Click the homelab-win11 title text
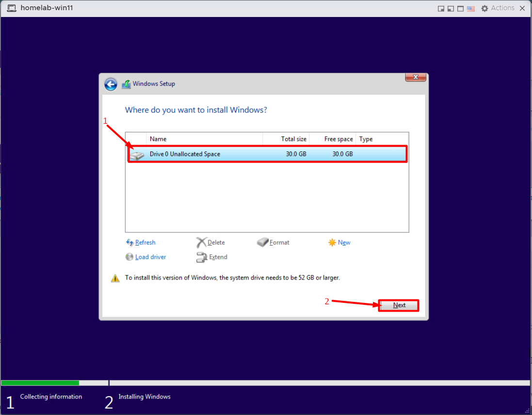 click(x=47, y=8)
